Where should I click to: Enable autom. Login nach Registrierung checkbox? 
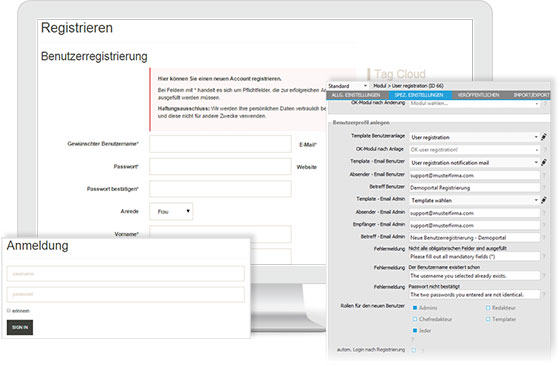click(414, 350)
